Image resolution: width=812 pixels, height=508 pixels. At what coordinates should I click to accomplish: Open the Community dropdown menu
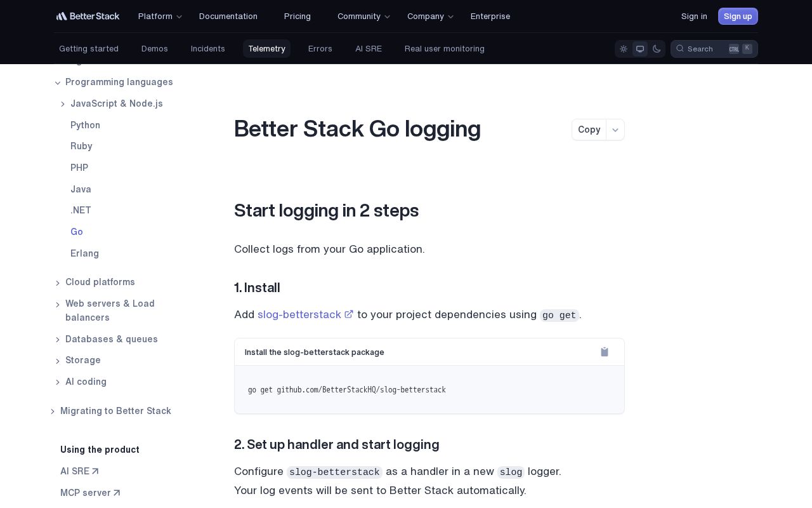pos(363,16)
